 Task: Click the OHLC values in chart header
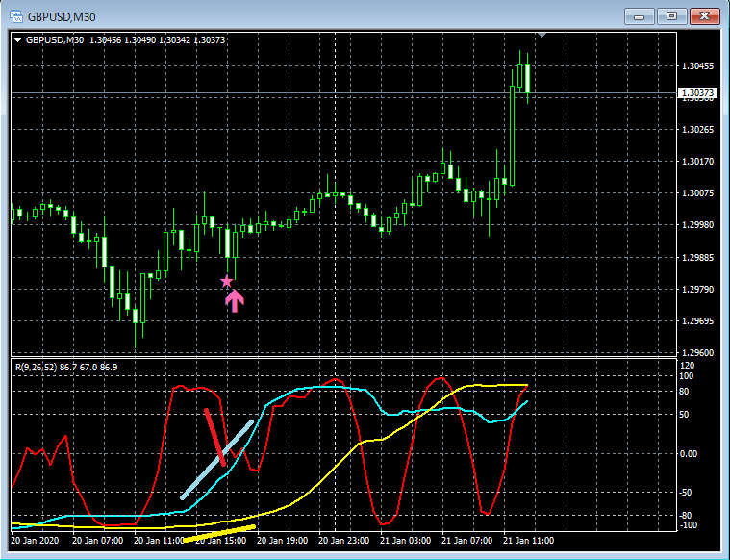[158, 40]
